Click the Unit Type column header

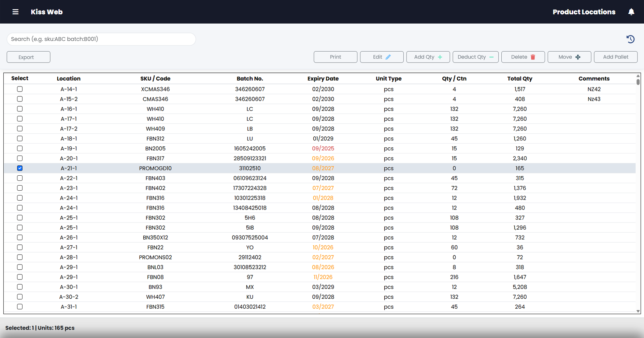[x=389, y=79]
